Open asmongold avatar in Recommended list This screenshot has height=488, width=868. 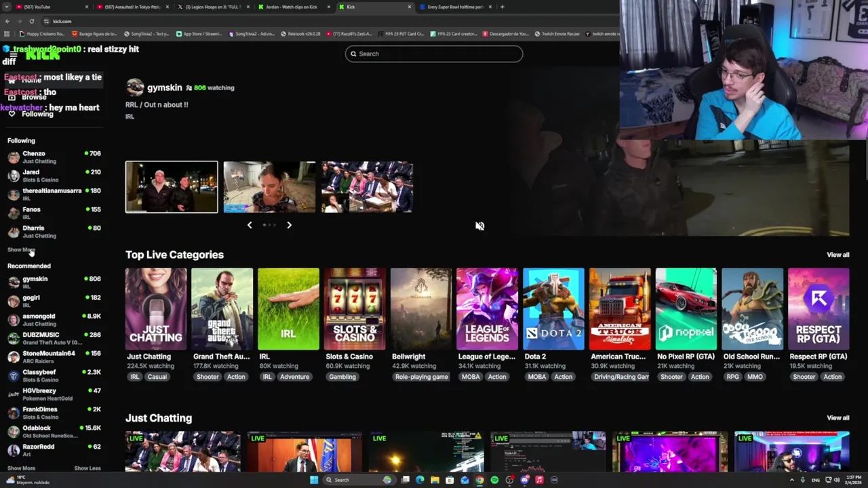pyautogui.click(x=14, y=320)
